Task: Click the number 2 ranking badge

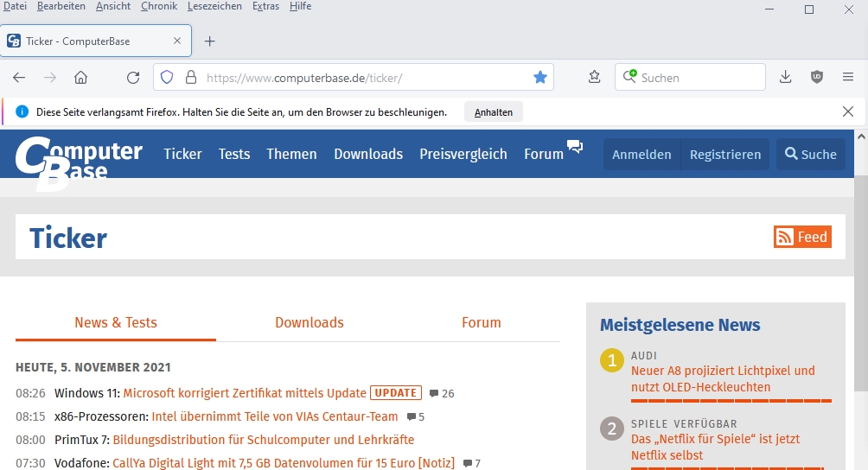Action: pyautogui.click(x=612, y=429)
